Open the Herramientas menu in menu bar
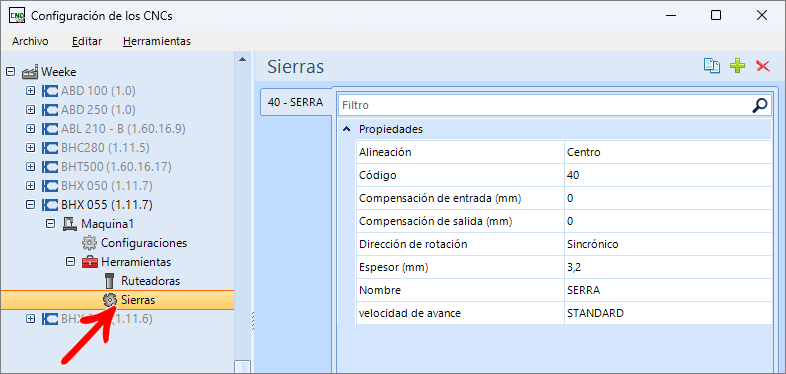The image size is (786, 374). (x=157, y=41)
